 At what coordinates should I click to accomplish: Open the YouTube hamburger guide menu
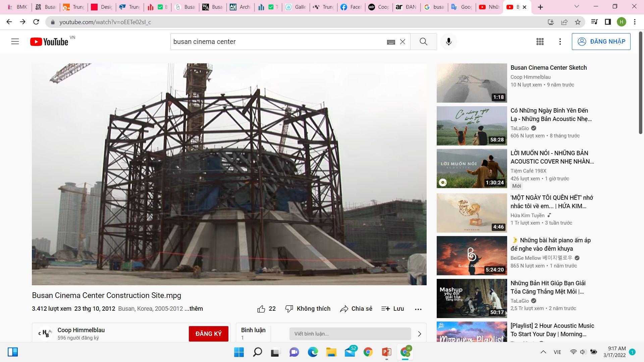pos(15,42)
